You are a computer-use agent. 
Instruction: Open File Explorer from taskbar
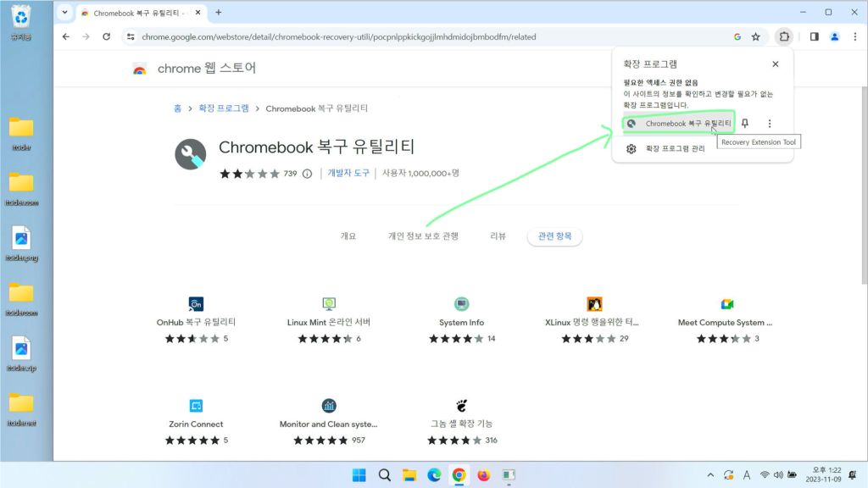[409, 475]
